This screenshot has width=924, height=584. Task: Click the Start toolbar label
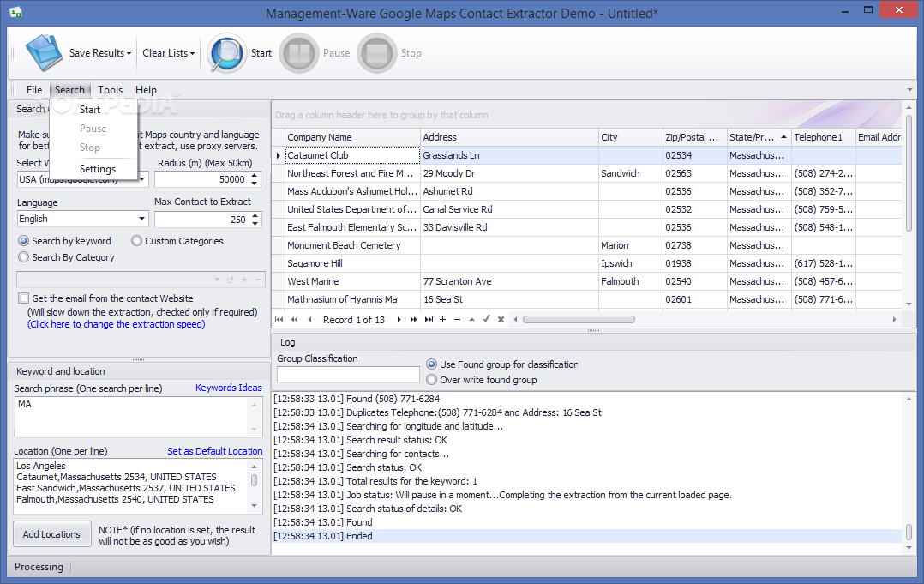coord(261,53)
